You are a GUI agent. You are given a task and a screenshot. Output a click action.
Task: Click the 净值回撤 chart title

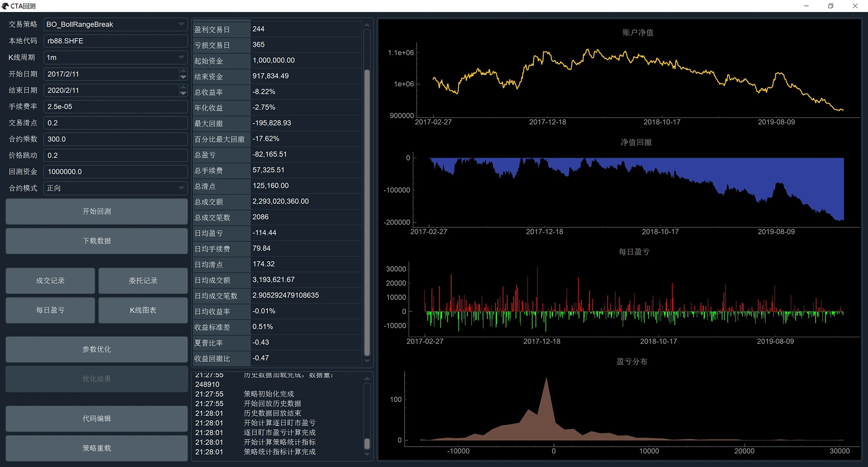pos(636,142)
